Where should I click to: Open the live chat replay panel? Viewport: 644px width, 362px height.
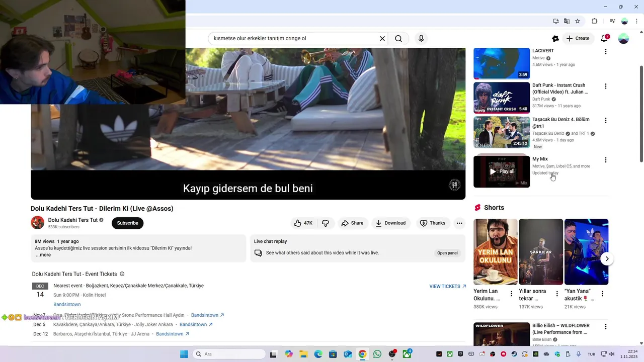tap(447, 253)
